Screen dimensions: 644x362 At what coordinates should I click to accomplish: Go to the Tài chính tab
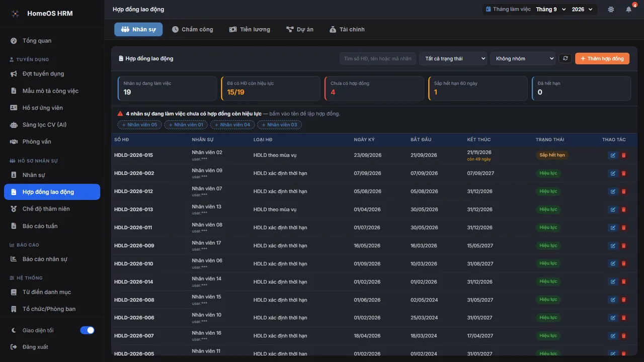point(347,30)
